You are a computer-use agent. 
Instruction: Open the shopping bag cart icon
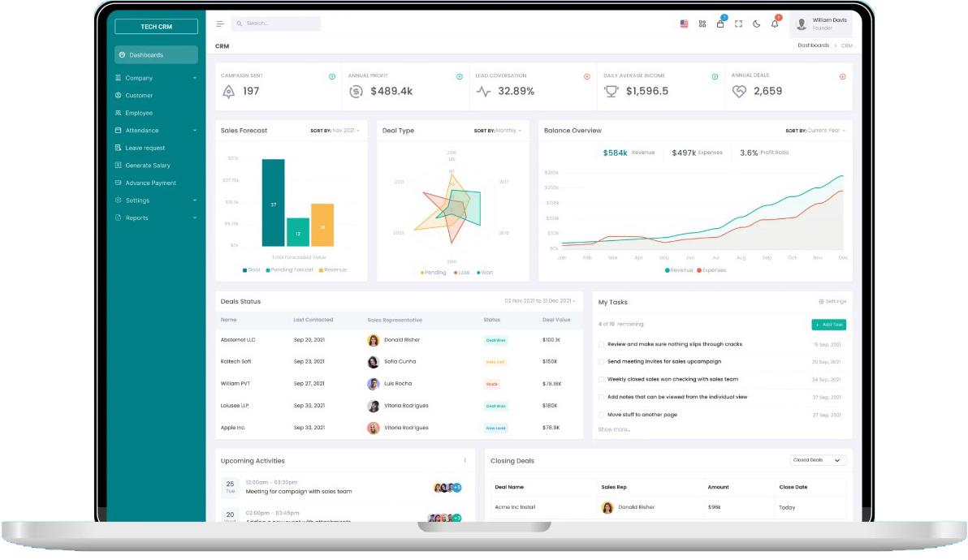tap(720, 24)
